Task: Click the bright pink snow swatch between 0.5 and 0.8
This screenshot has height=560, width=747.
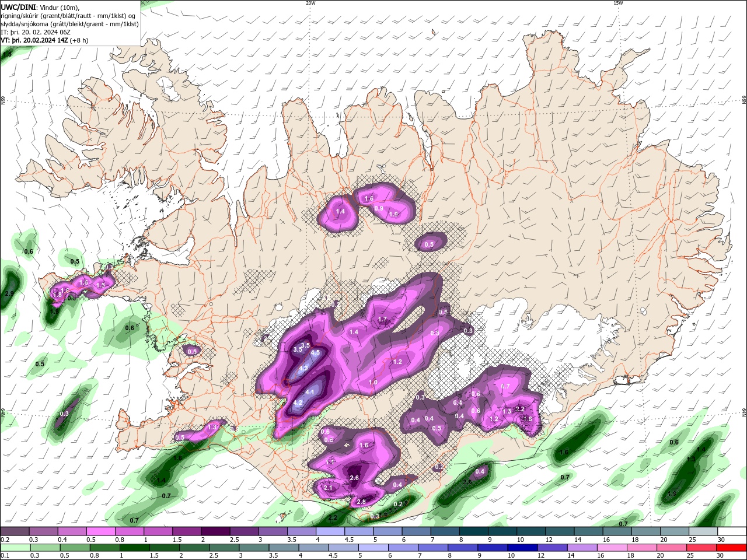Action: 100,531
